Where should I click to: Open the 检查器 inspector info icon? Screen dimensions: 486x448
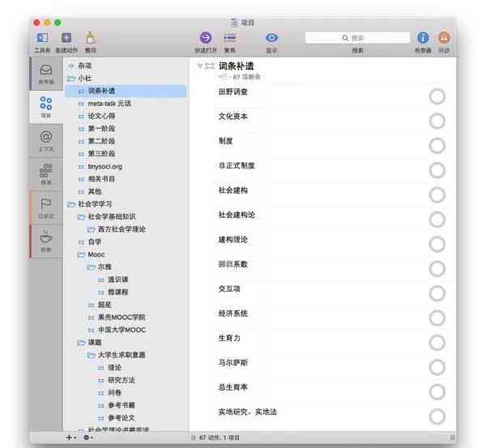423,38
